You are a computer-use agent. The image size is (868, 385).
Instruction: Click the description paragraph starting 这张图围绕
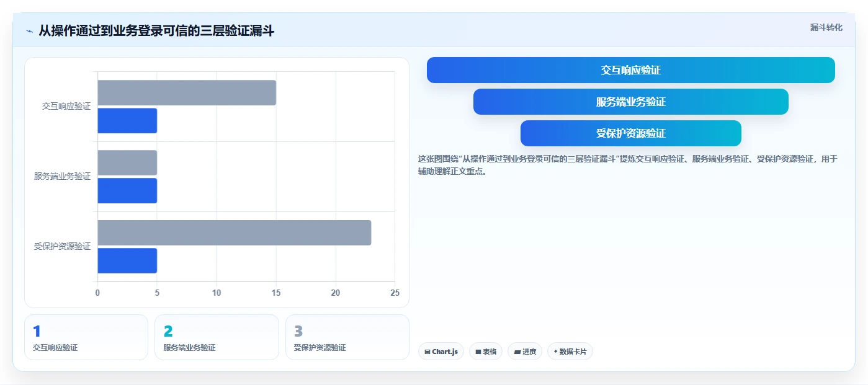click(628, 165)
